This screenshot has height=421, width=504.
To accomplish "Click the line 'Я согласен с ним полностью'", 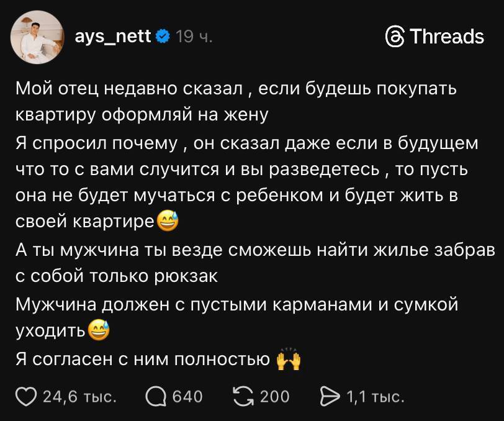I will pyautogui.click(x=143, y=359).
